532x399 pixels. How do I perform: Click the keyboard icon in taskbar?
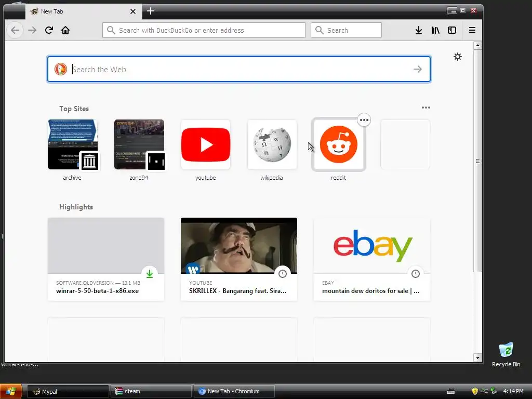coord(451,392)
